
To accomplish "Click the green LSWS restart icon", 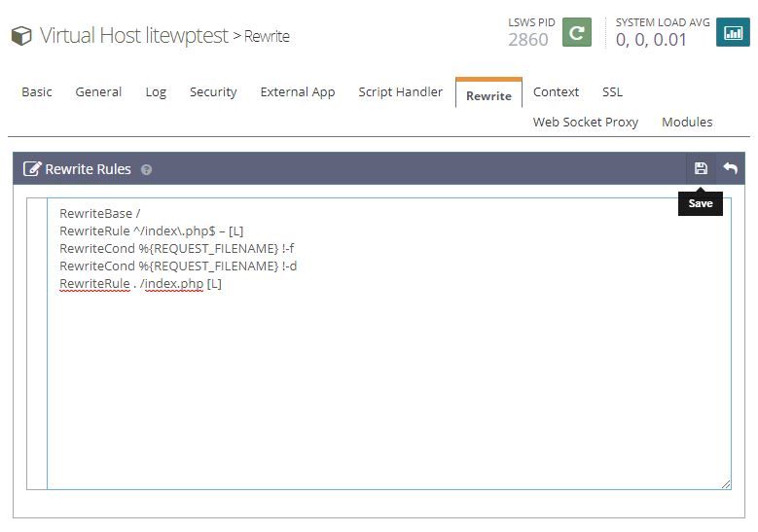I will 577,32.
